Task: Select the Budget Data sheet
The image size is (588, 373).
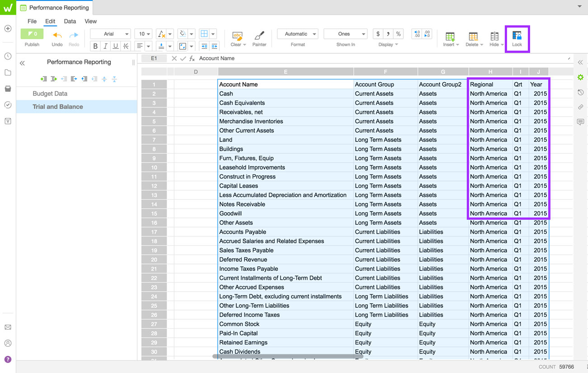Action: click(x=50, y=94)
